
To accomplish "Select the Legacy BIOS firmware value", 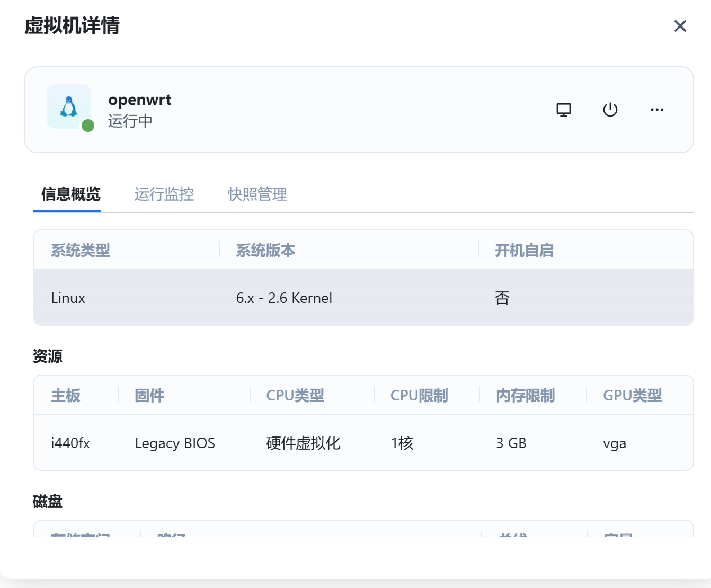I will (175, 443).
